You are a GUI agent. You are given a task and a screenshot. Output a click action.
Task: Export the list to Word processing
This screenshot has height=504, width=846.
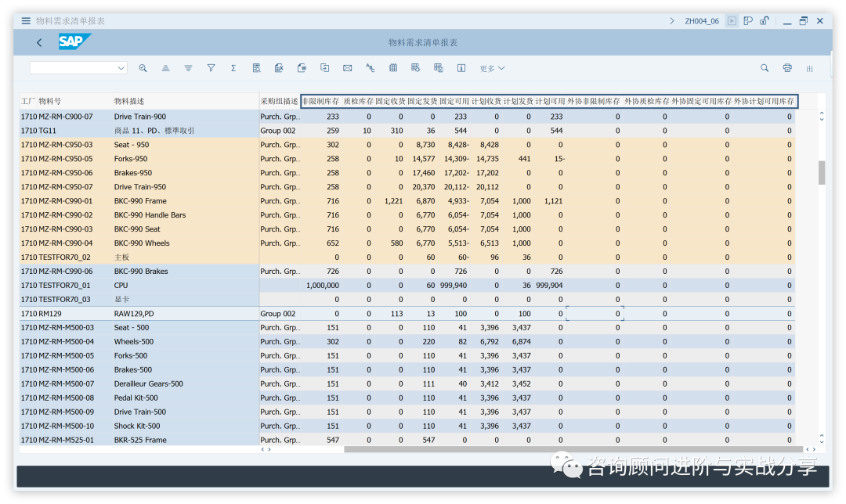coord(301,68)
